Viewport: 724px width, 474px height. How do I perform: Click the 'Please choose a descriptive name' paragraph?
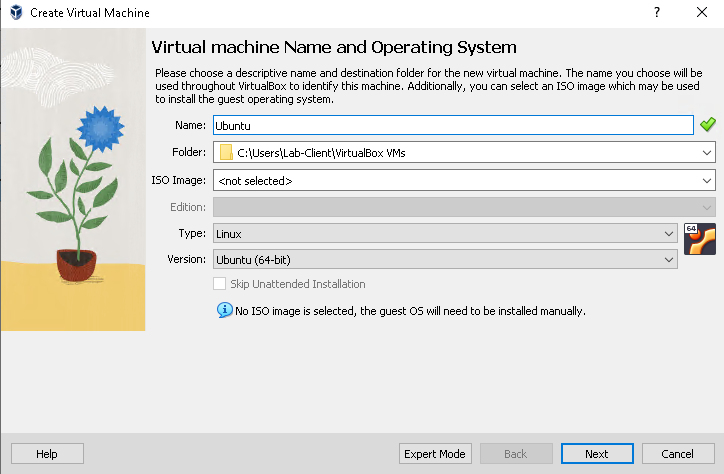click(428, 86)
